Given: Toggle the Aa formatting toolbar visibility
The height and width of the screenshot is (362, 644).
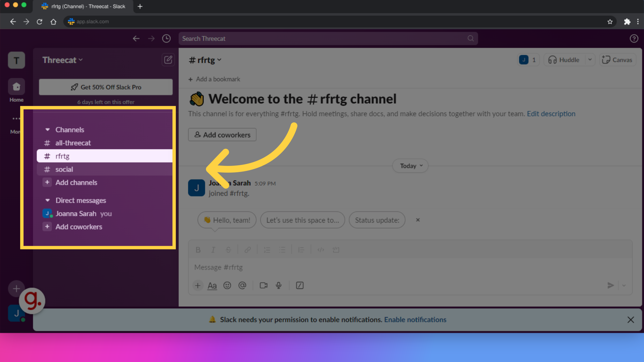Looking at the screenshot, I should [212, 286].
